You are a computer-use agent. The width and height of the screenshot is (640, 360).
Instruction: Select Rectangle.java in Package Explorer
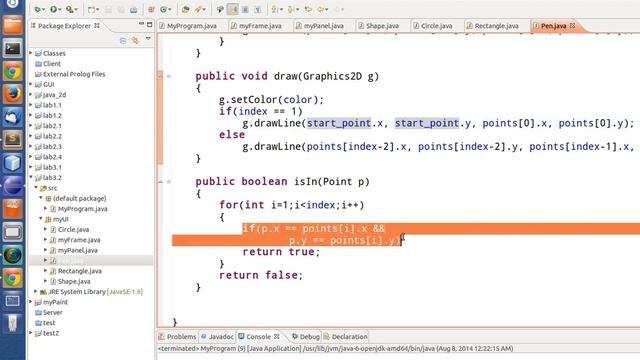[x=79, y=271]
